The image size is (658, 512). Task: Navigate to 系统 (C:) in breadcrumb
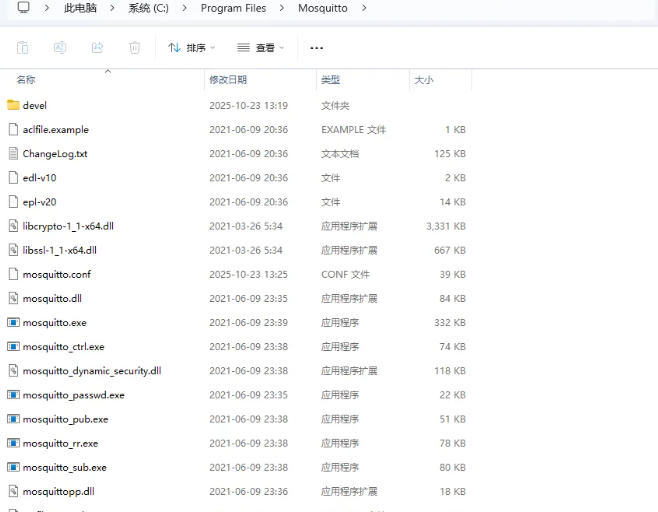tap(148, 8)
